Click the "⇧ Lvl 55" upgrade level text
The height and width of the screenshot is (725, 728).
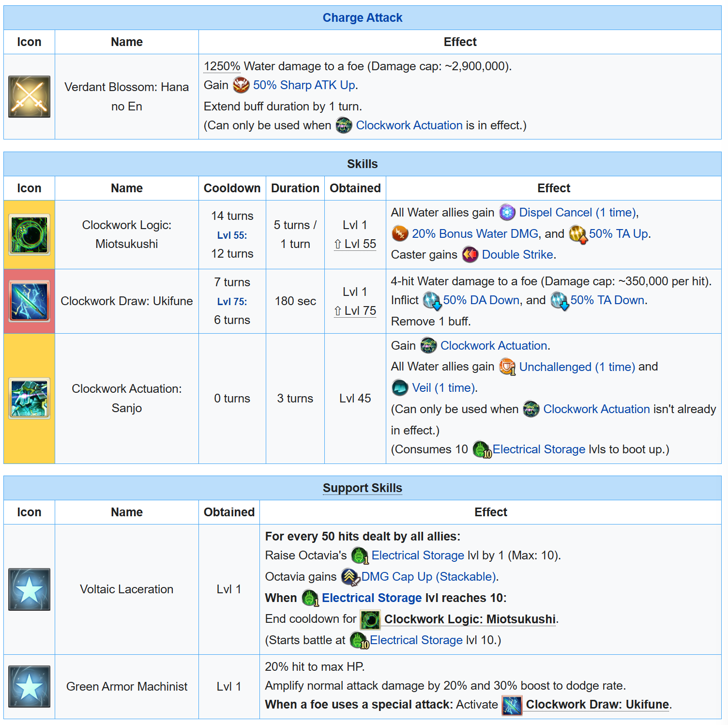[x=355, y=244]
